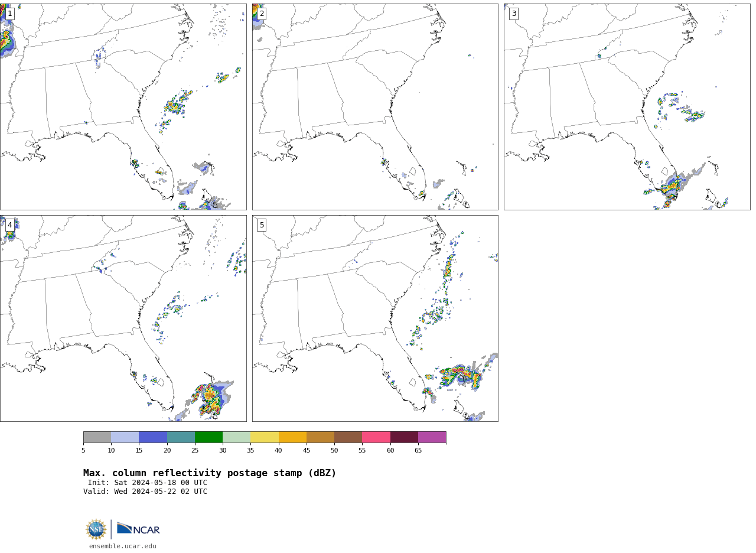Click the brown 50-55 dBZ swatch
Image resolution: width=756 pixels, height=553 pixels.
coord(348,437)
